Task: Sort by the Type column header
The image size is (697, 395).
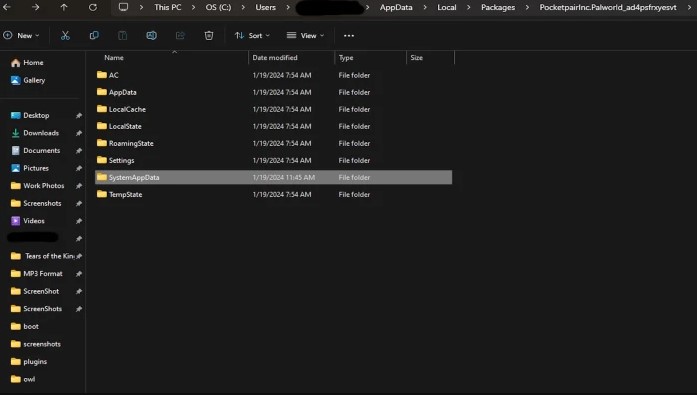Action: (x=346, y=58)
